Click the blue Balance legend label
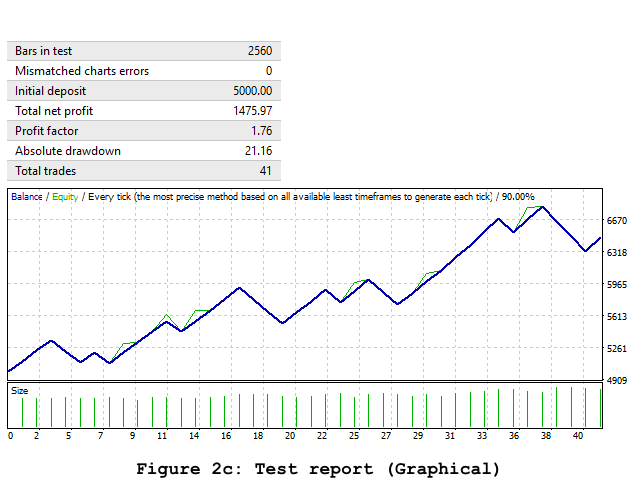Screen dimensions: 640x480 click(x=27, y=197)
